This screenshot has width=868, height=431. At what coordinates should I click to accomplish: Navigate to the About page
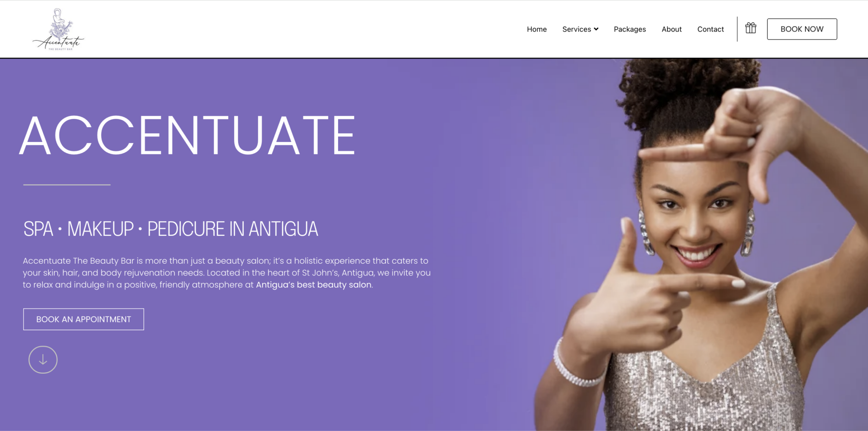click(671, 29)
